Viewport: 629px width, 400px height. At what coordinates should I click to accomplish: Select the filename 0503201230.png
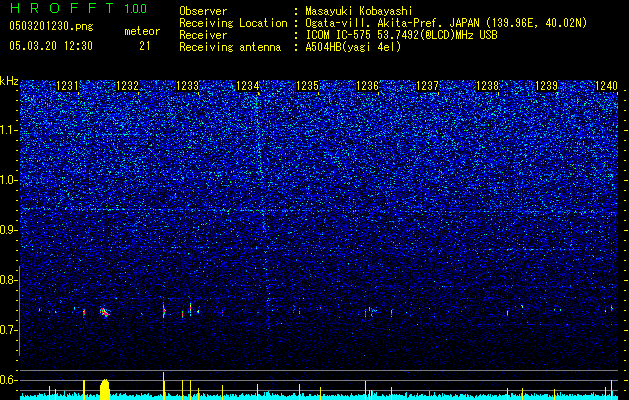click(x=51, y=27)
